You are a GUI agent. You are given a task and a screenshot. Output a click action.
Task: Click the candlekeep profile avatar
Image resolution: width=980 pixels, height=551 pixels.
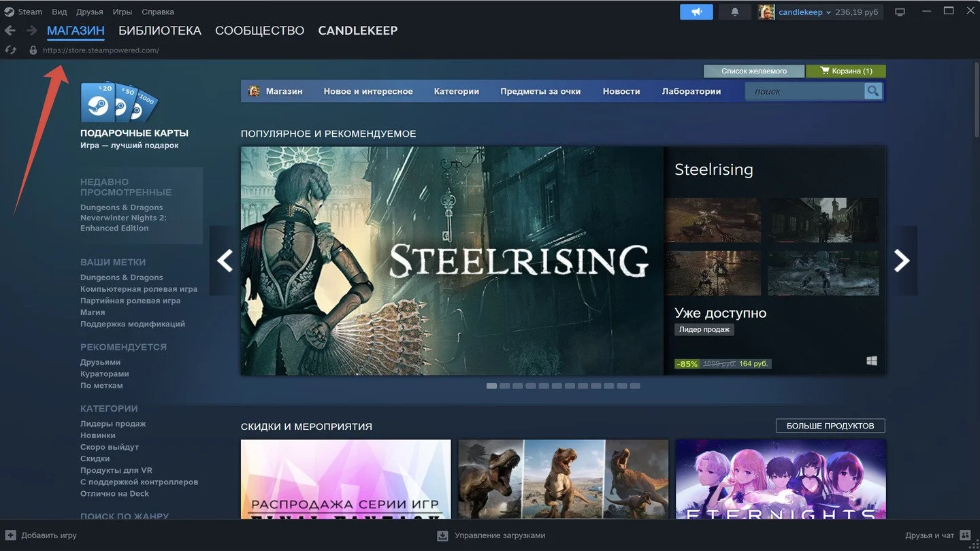pyautogui.click(x=766, y=12)
